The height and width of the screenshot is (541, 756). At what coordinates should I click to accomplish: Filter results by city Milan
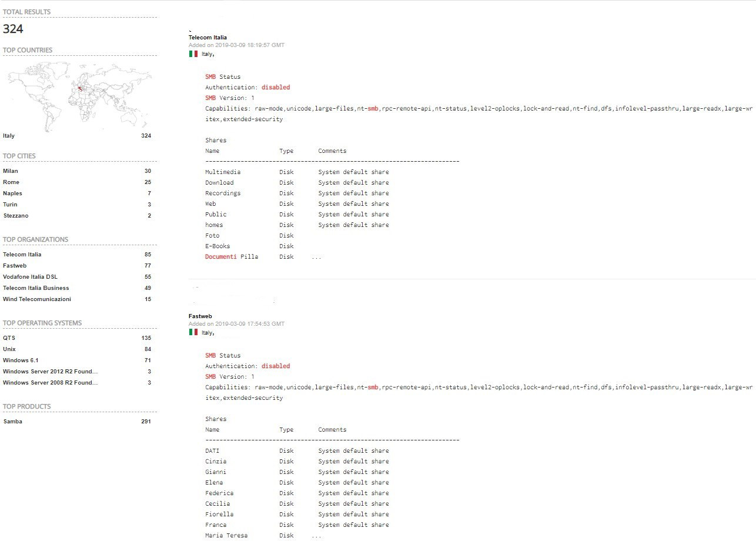pos(11,171)
